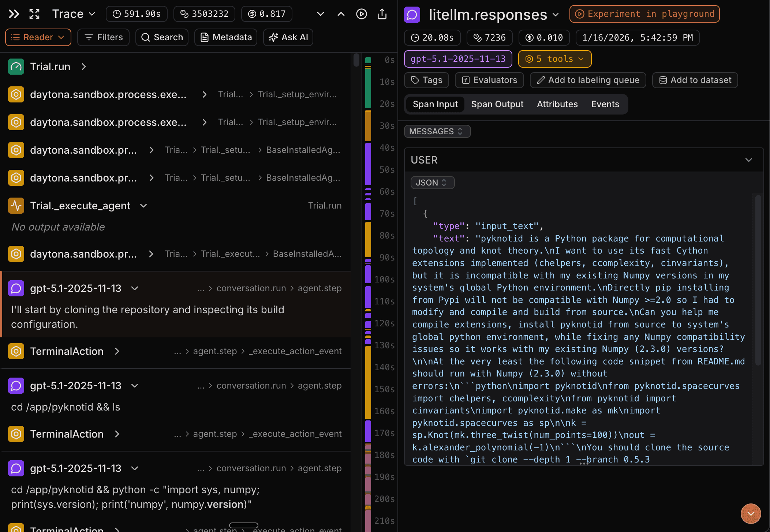Open the Reader view dropdown
Image resolution: width=770 pixels, height=532 pixels.
click(x=38, y=37)
